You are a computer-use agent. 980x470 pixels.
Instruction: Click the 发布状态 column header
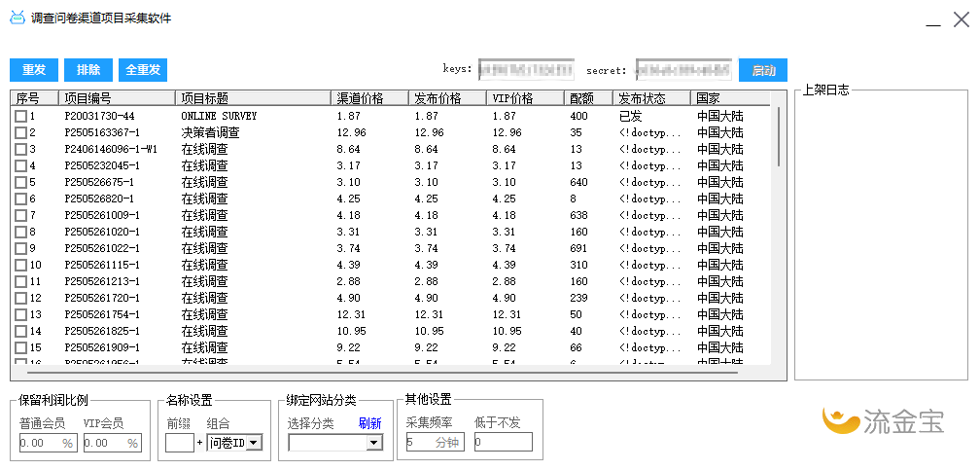coord(651,98)
